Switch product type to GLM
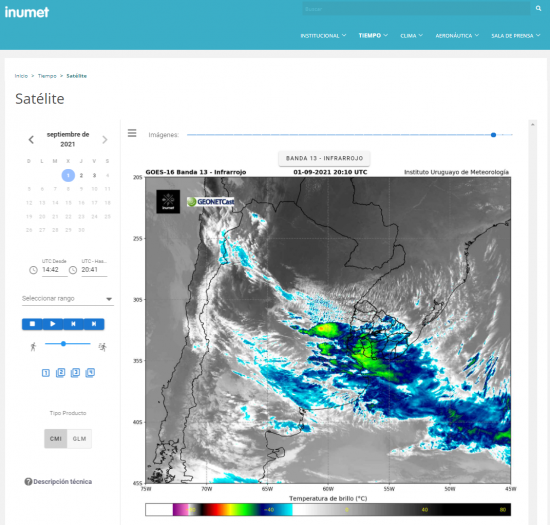This screenshot has height=525, width=550. tap(79, 439)
